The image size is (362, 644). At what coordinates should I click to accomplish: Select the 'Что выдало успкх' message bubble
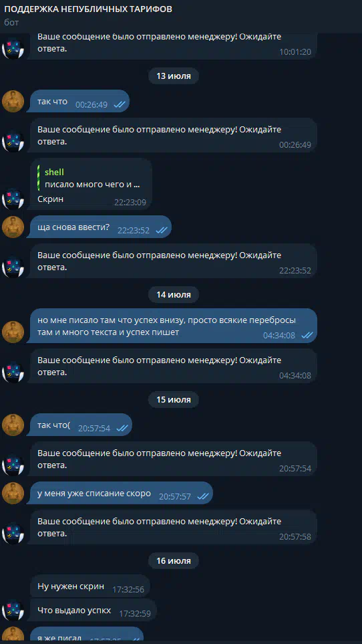pyautogui.click(x=94, y=610)
